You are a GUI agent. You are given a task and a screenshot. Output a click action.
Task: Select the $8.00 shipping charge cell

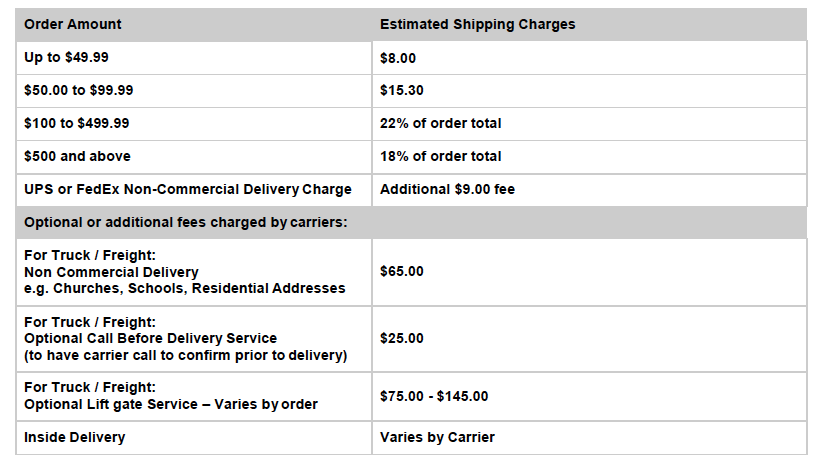click(x=589, y=58)
